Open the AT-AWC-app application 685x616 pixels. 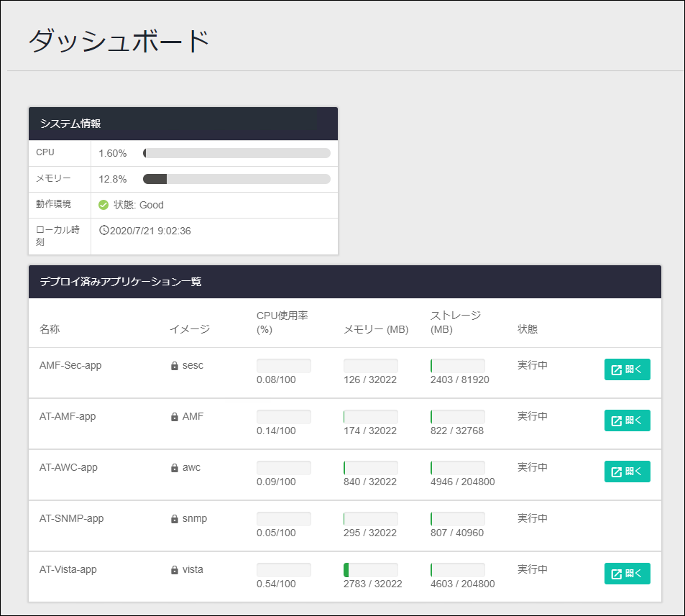(x=627, y=472)
